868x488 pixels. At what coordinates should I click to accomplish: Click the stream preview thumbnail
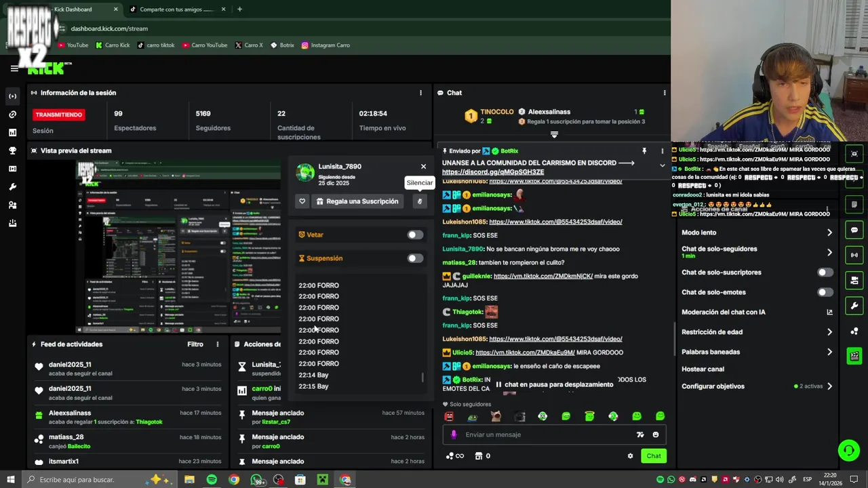178,247
